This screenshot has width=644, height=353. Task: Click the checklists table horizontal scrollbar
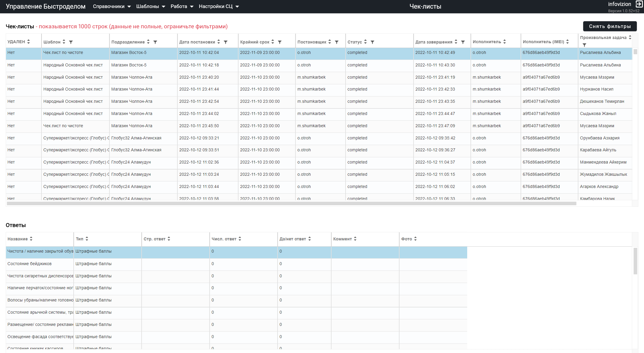click(292, 203)
